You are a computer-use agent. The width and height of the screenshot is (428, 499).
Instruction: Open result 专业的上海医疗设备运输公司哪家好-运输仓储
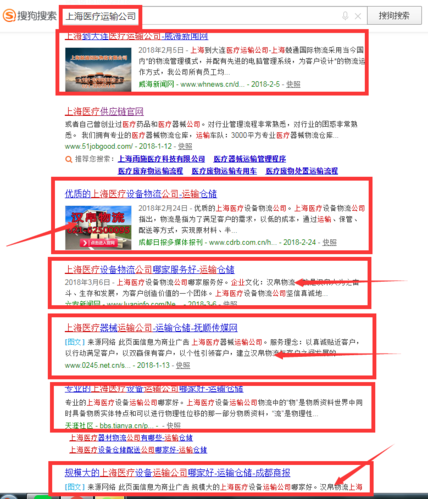154,389
